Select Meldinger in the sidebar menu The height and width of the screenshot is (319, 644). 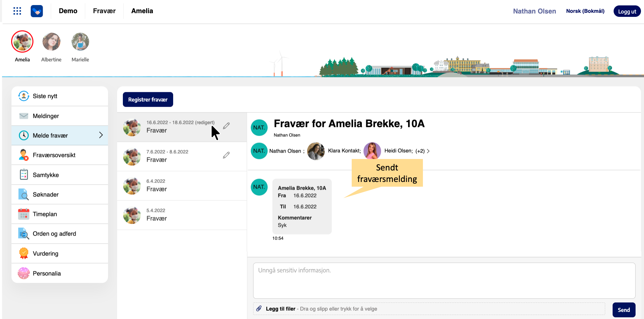coord(46,116)
